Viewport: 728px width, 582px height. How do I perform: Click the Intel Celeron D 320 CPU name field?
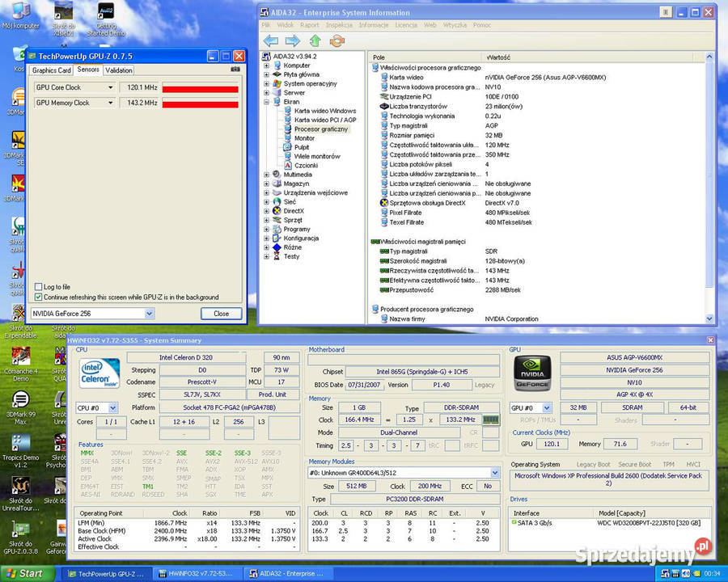click(186, 357)
